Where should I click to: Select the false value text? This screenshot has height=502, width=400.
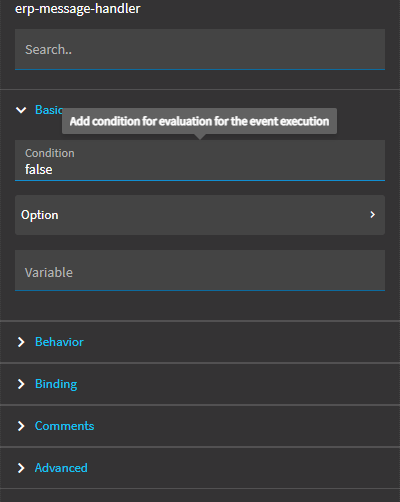click(x=39, y=169)
